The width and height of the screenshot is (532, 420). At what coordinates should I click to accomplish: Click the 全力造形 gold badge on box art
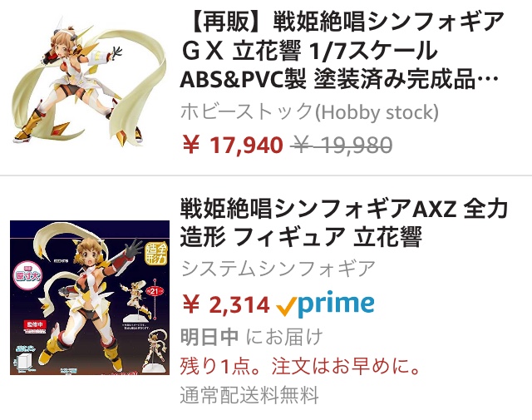(156, 254)
